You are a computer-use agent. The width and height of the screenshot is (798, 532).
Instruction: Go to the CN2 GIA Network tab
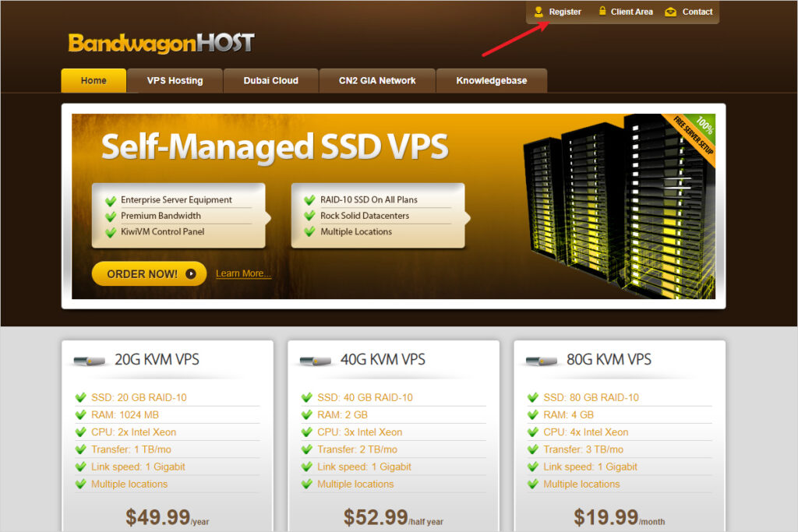click(x=377, y=80)
